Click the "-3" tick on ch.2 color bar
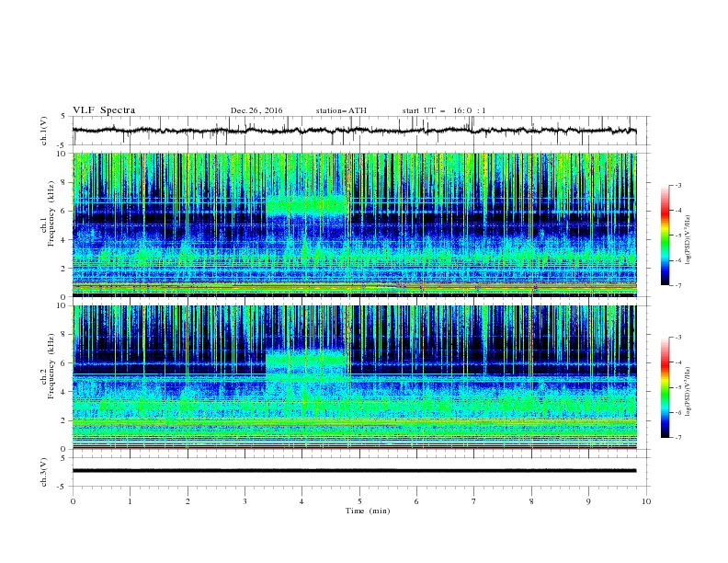Image resolution: width=728 pixels, height=563 pixels. [x=677, y=338]
